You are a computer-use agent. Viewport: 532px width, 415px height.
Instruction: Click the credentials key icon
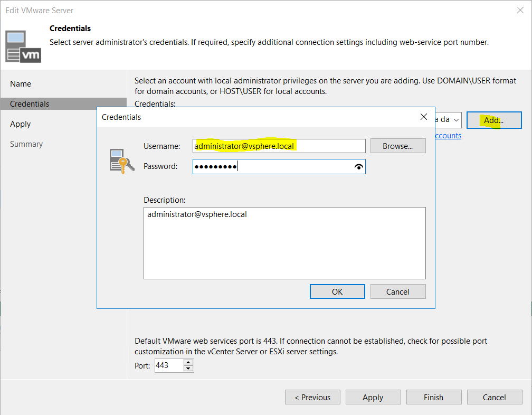pos(122,161)
